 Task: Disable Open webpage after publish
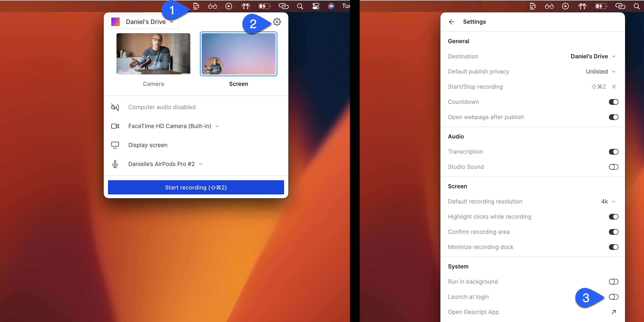[613, 117]
